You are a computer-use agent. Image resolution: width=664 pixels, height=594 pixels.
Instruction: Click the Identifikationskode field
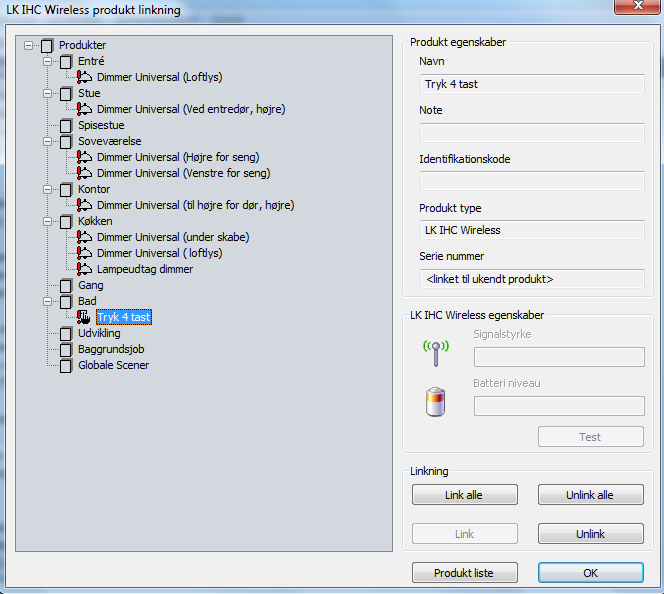coord(532,181)
